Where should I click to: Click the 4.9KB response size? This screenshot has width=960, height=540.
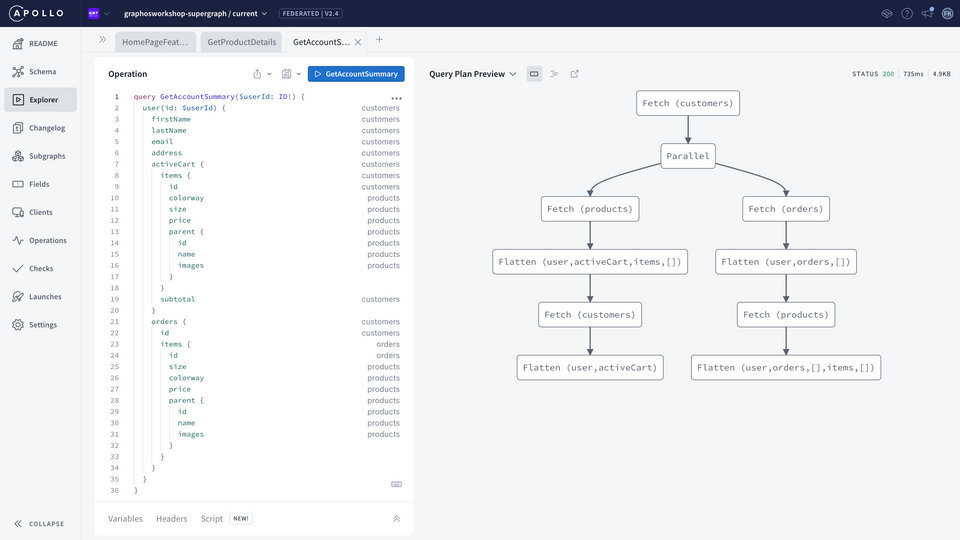942,74
